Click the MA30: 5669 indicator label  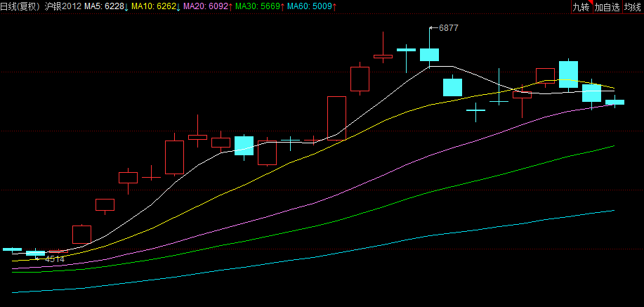click(x=260, y=6)
